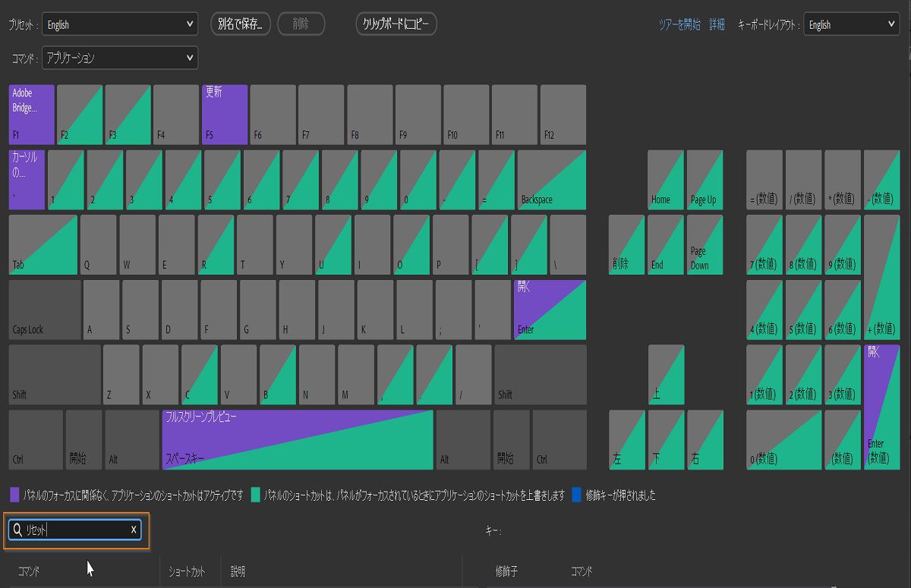Screen dimensions: 911x588
Task: Select the Caps Lock key
Action: pos(45,310)
